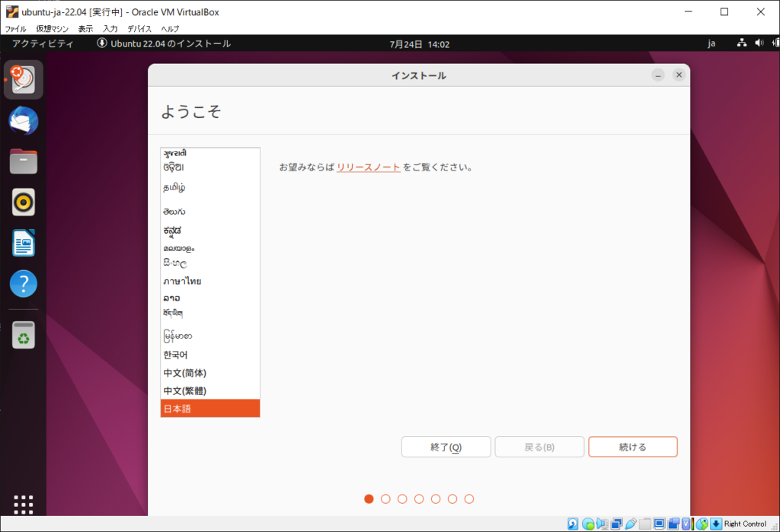
Task: Open the Trash in the dock
Action: tap(24, 335)
